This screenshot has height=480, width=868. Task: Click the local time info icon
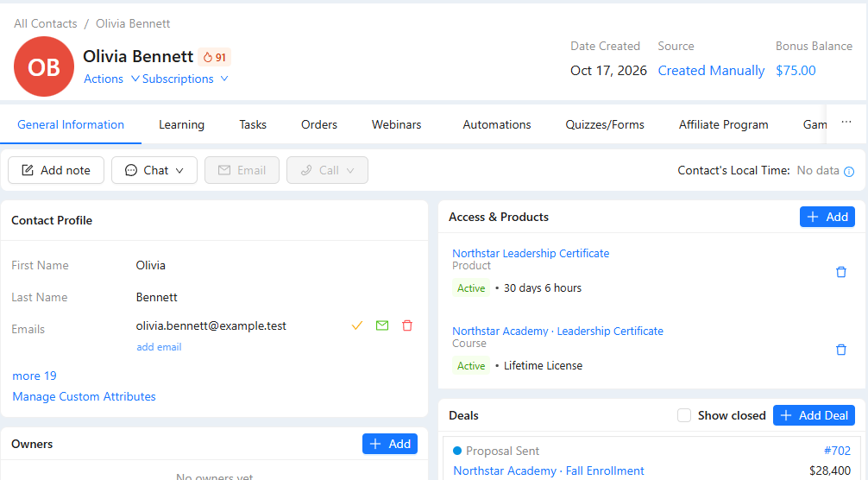[x=849, y=172]
